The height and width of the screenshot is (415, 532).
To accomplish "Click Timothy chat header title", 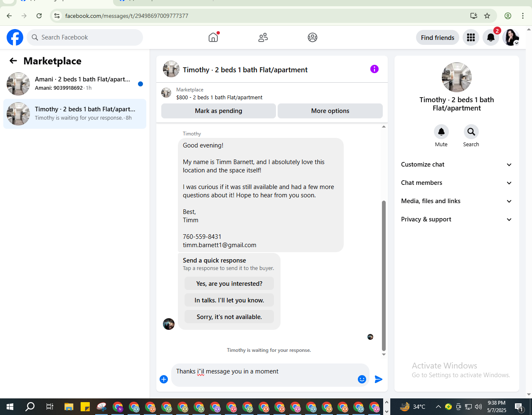I will (245, 70).
